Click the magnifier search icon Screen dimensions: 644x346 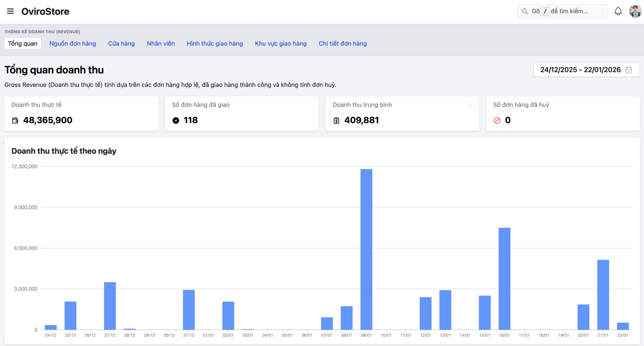pyautogui.click(x=525, y=11)
